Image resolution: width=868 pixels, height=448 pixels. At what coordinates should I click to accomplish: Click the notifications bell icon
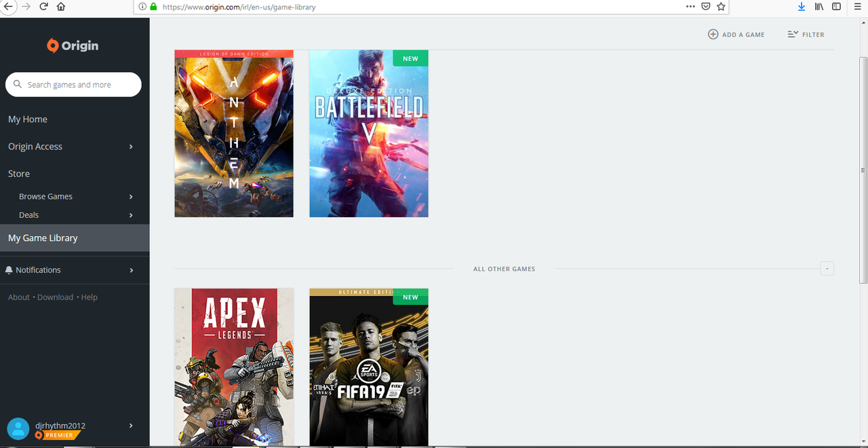point(9,270)
